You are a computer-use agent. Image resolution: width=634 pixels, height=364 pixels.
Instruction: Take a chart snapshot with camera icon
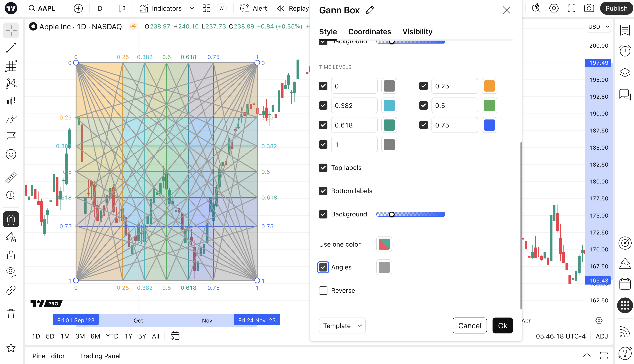pos(589,8)
